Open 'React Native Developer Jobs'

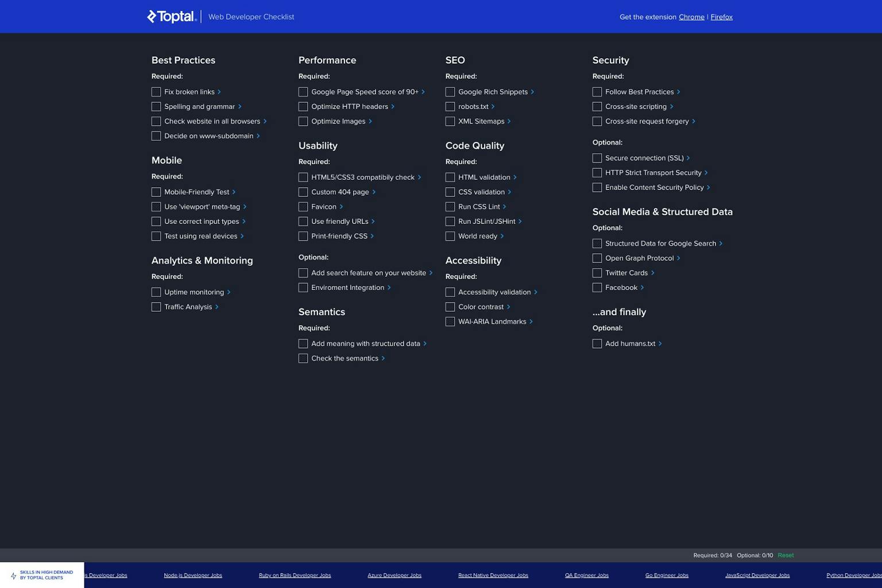493,575
